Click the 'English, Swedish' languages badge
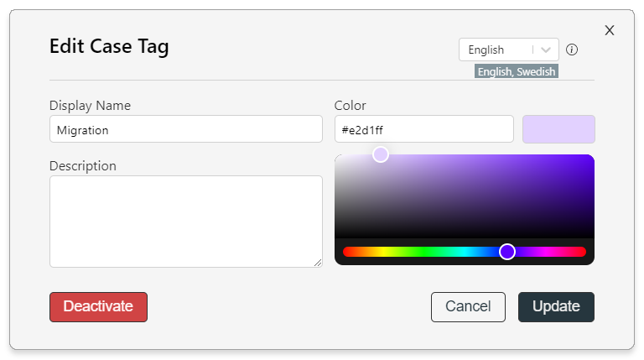Image resolution: width=644 pixels, height=360 pixels. point(517,71)
